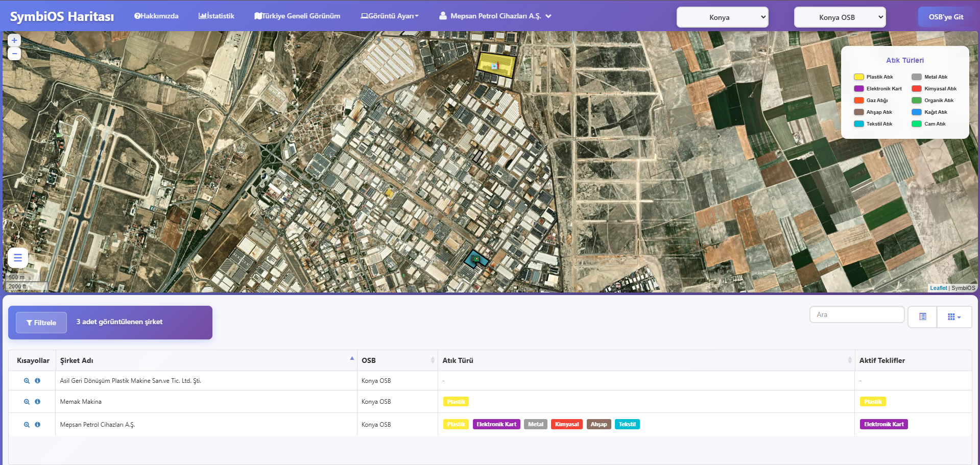Zoom in on the map

(14, 40)
